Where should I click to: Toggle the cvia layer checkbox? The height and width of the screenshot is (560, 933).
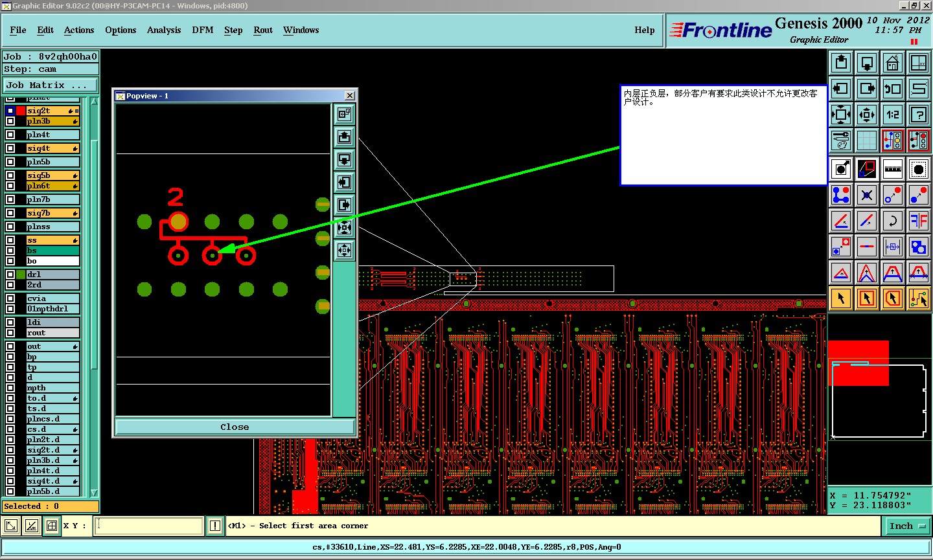[x=10, y=298]
